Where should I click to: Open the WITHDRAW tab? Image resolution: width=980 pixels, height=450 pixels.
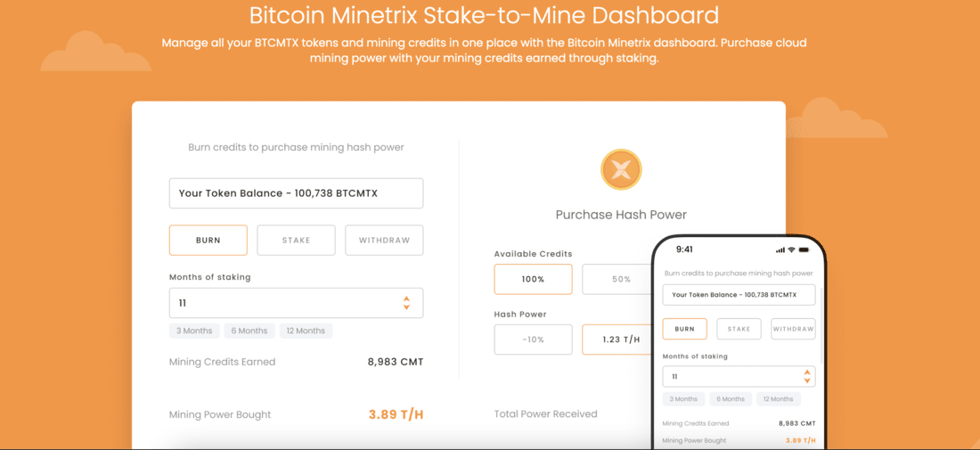click(x=384, y=240)
